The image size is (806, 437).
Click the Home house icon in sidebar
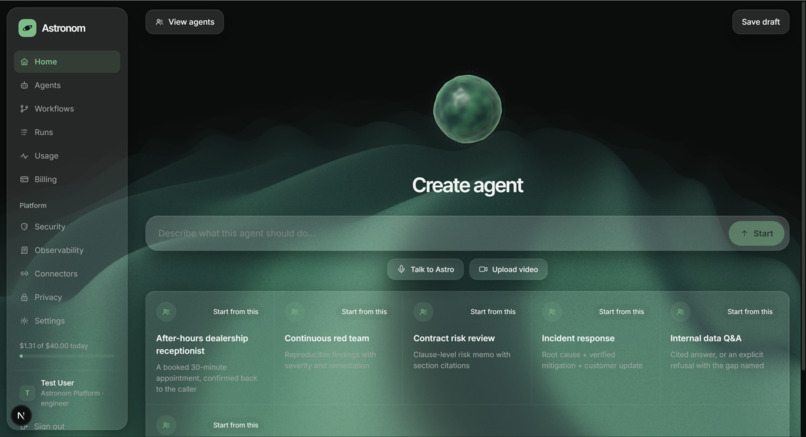pos(24,62)
